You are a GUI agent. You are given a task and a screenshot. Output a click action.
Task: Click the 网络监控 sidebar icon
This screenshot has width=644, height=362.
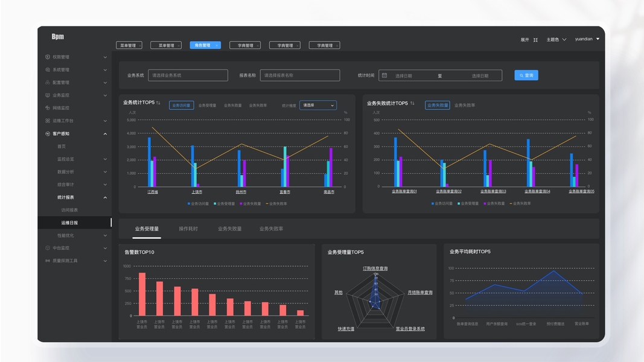pyautogui.click(x=48, y=108)
